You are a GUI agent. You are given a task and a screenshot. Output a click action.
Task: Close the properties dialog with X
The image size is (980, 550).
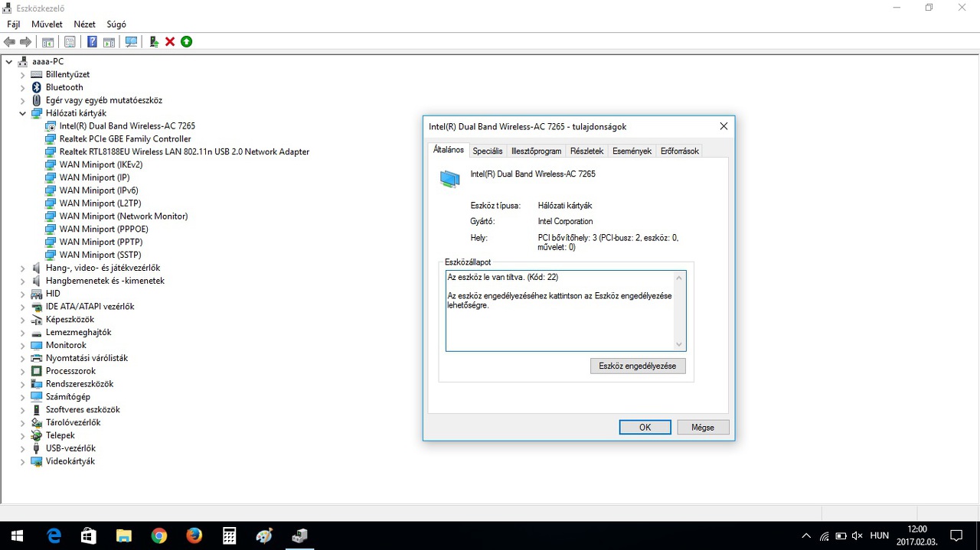pyautogui.click(x=724, y=126)
